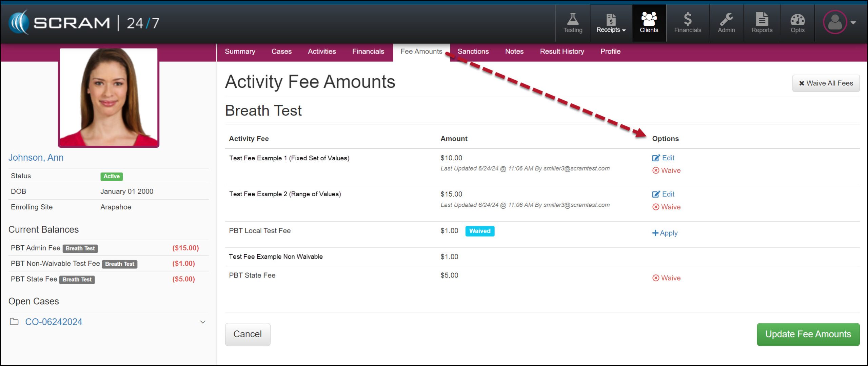The image size is (868, 366).
Task: Click the client photo of Ann Johnson
Action: 108,98
